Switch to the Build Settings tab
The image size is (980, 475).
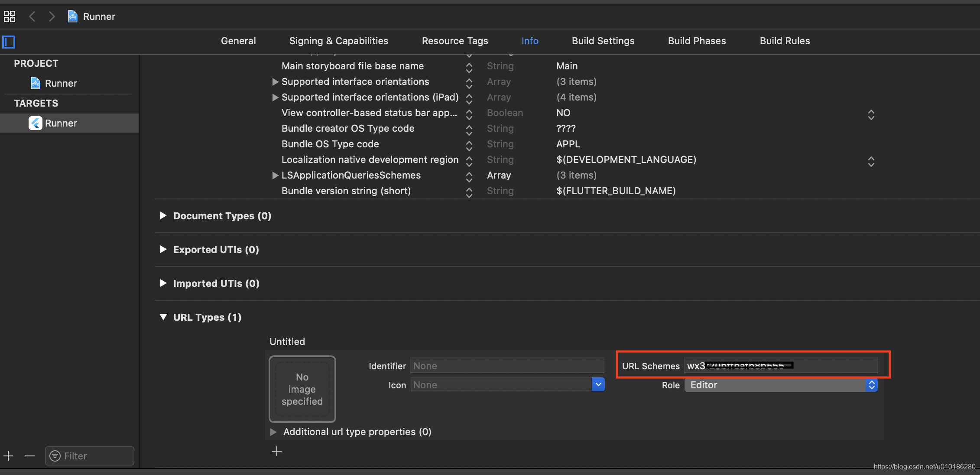603,41
